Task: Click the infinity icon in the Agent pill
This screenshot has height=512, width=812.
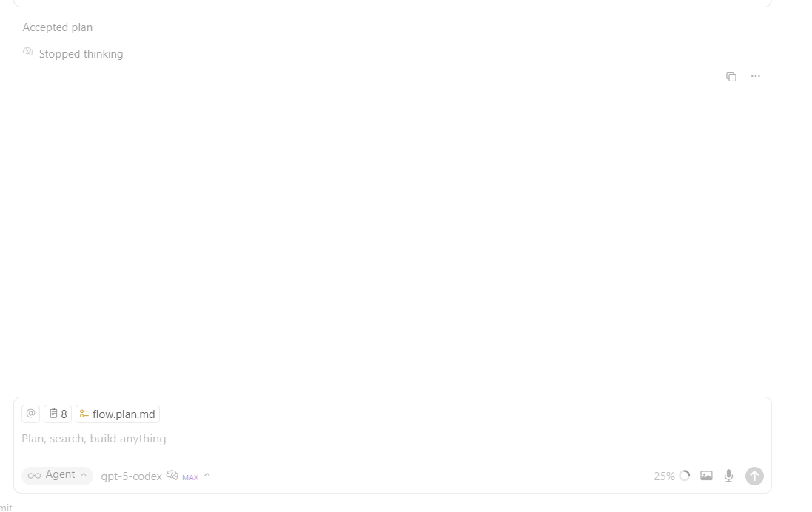Action: click(x=34, y=475)
